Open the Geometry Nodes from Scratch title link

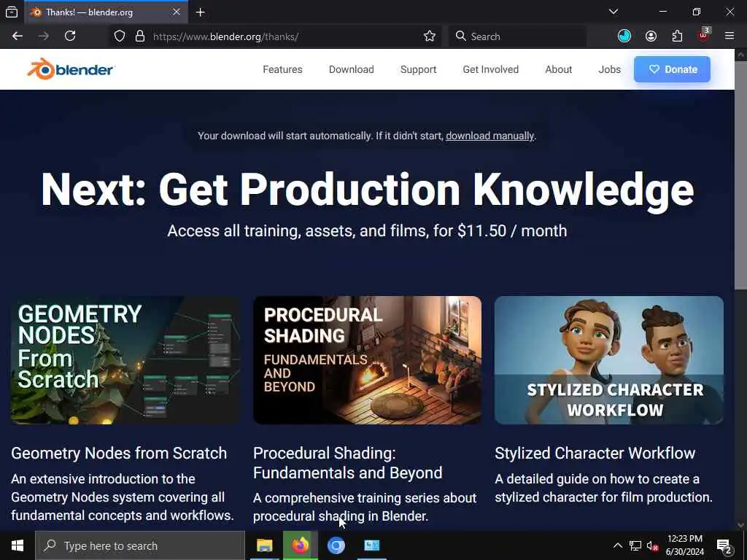(x=119, y=453)
